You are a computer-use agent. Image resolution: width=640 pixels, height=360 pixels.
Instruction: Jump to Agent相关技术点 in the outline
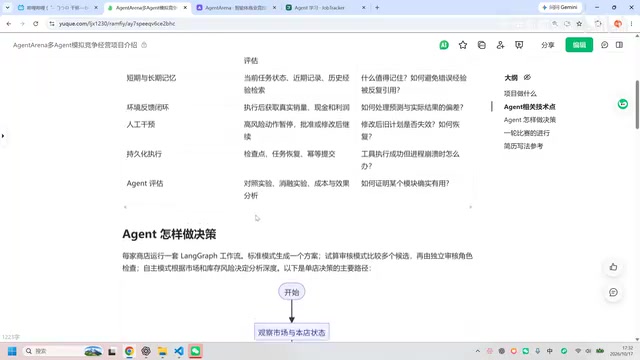click(x=529, y=107)
